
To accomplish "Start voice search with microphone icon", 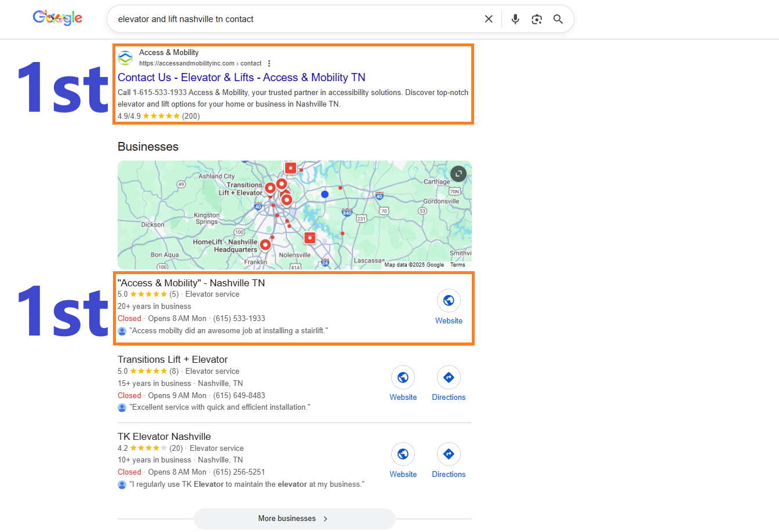I will pyautogui.click(x=515, y=19).
